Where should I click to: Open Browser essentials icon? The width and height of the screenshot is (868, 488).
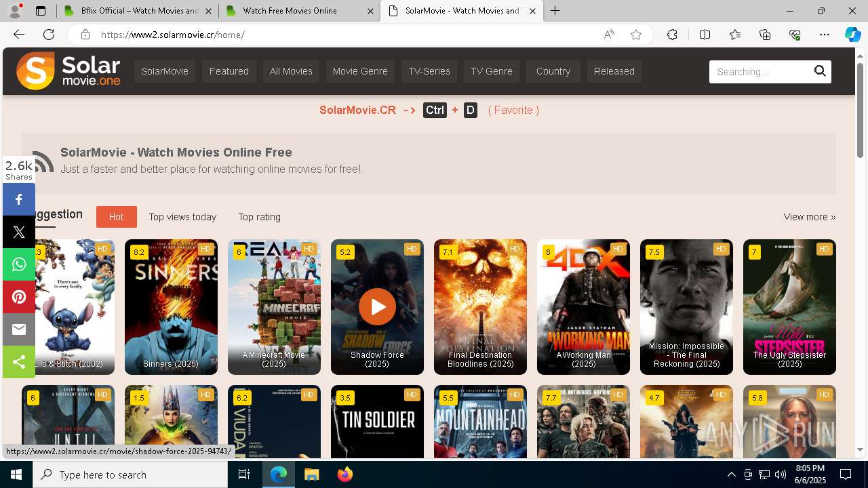click(795, 35)
